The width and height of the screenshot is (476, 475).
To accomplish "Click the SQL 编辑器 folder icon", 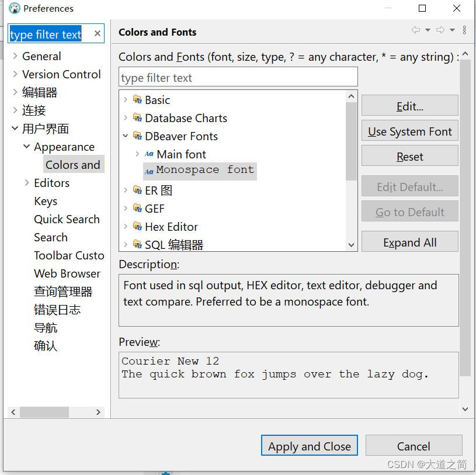I will 137,244.
